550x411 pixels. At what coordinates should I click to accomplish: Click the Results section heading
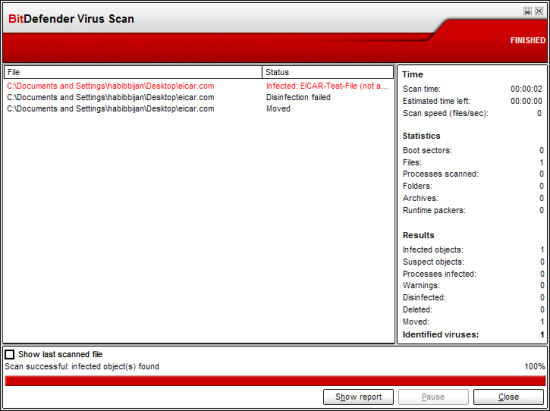[x=418, y=235]
